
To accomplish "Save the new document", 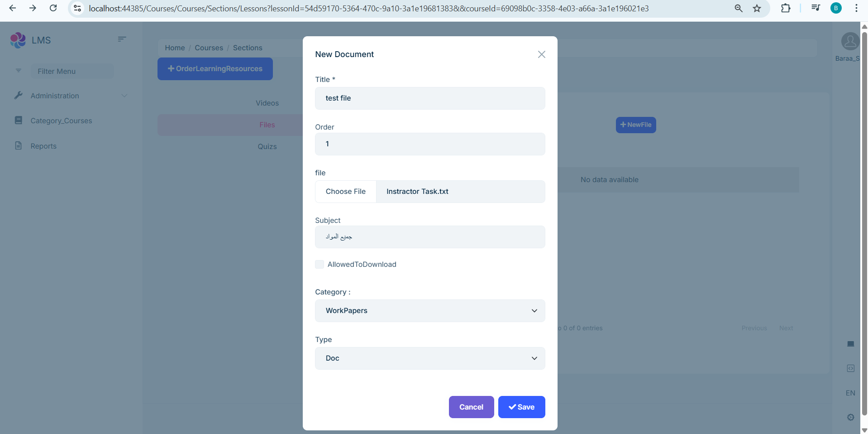I will (x=521, y=407).
